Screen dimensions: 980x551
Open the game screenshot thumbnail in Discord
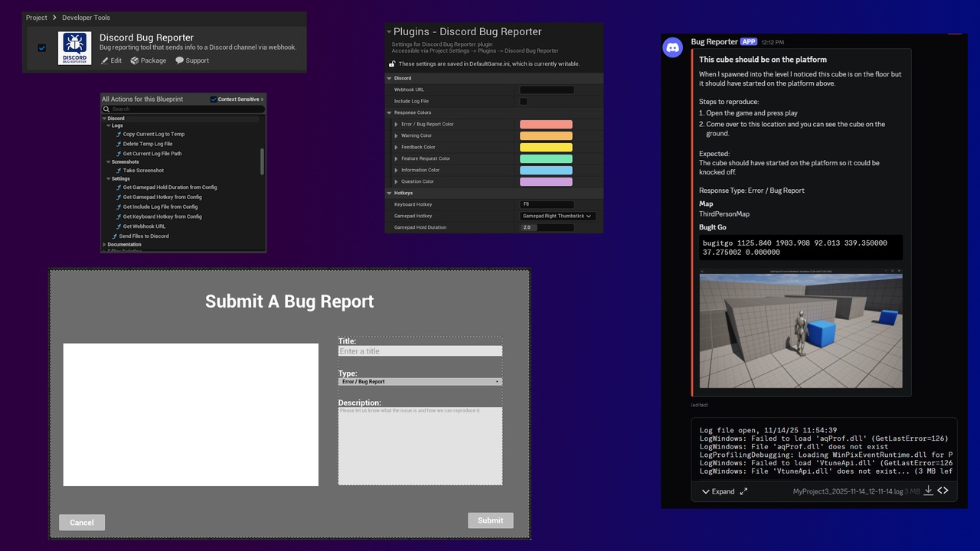pos(801,328)
